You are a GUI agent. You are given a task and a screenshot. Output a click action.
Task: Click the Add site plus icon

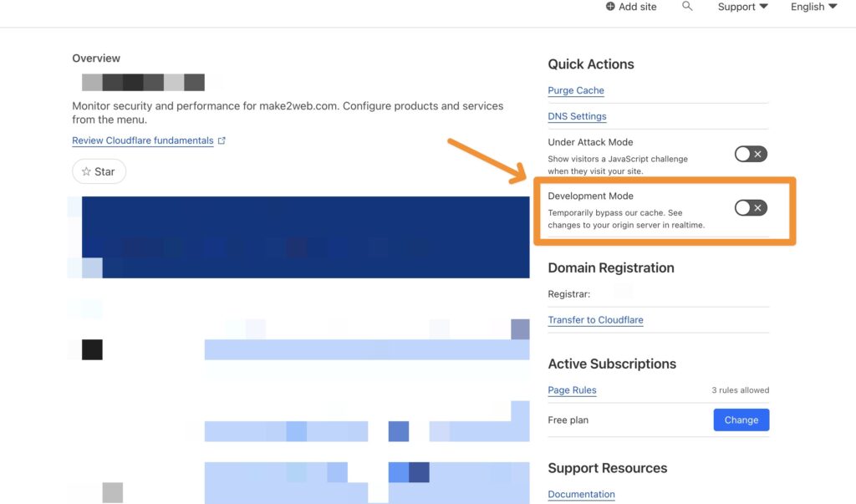coord(609,7)
